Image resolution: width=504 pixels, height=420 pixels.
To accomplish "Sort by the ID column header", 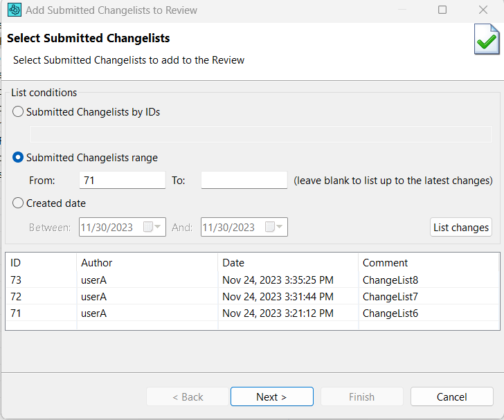I will [x=41, y=262].
